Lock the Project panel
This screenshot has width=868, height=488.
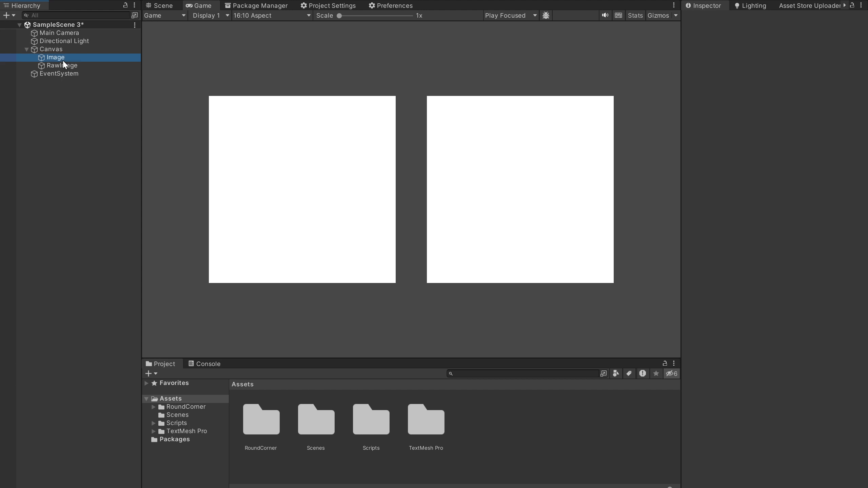(x=665, y=363)
